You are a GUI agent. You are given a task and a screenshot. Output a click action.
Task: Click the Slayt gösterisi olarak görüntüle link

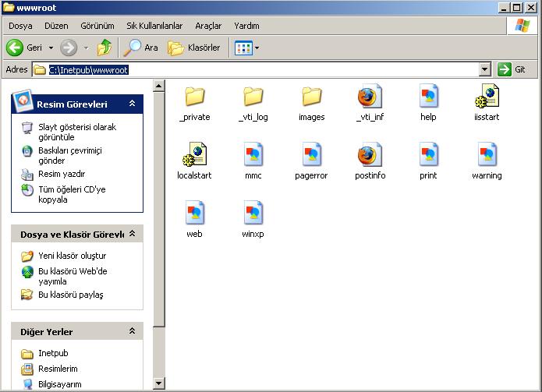(77, 132)
